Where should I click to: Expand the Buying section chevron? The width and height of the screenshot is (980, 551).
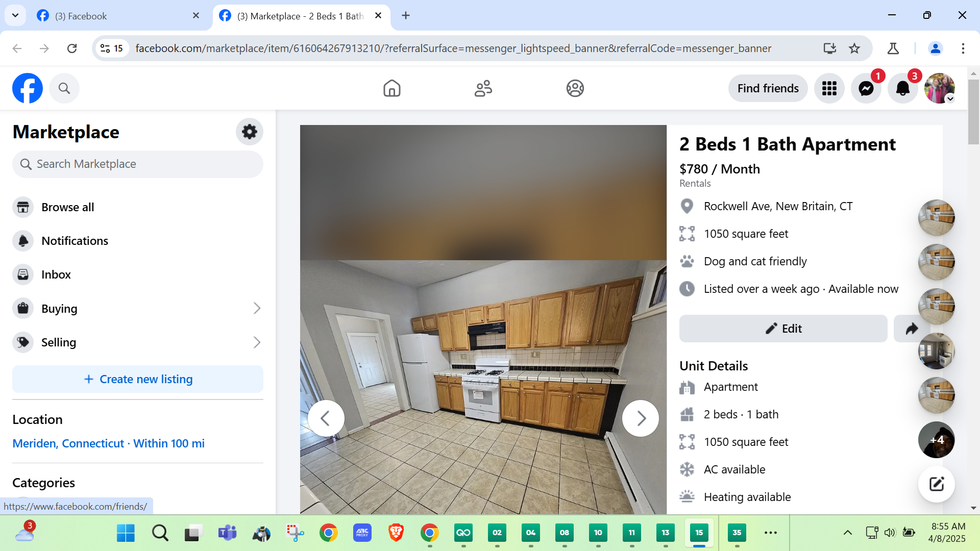(x=257, y=308)
